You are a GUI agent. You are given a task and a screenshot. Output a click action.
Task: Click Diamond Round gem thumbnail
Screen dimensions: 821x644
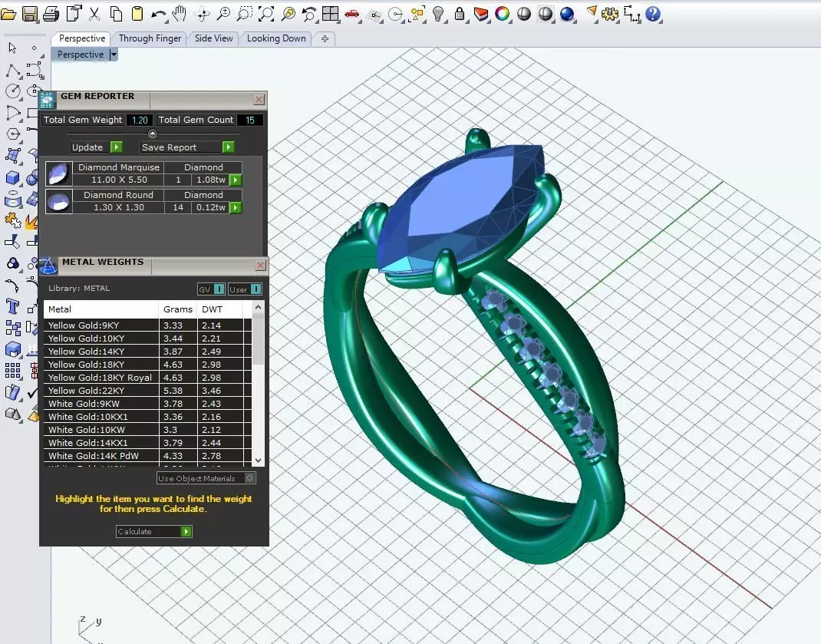(58, 201)
